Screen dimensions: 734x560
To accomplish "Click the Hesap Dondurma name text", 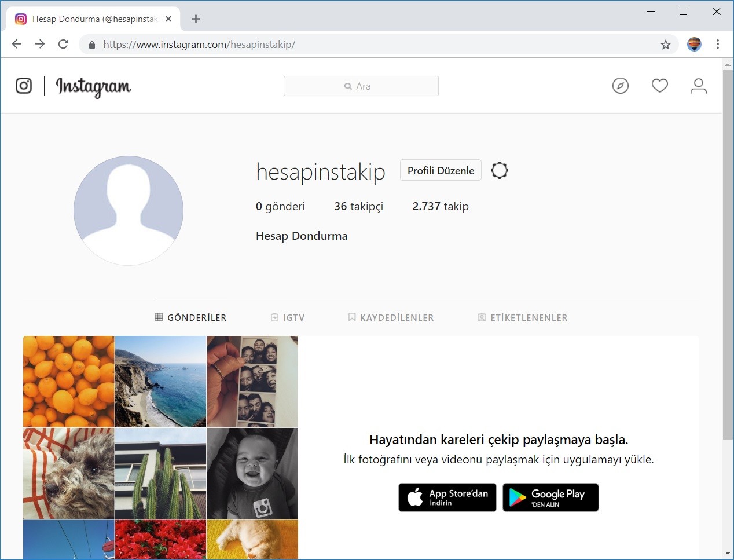I will (302, 236).
